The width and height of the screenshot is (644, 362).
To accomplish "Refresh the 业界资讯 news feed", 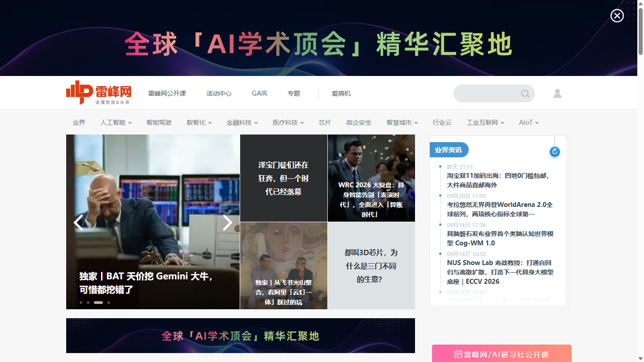I will [555, 152].
